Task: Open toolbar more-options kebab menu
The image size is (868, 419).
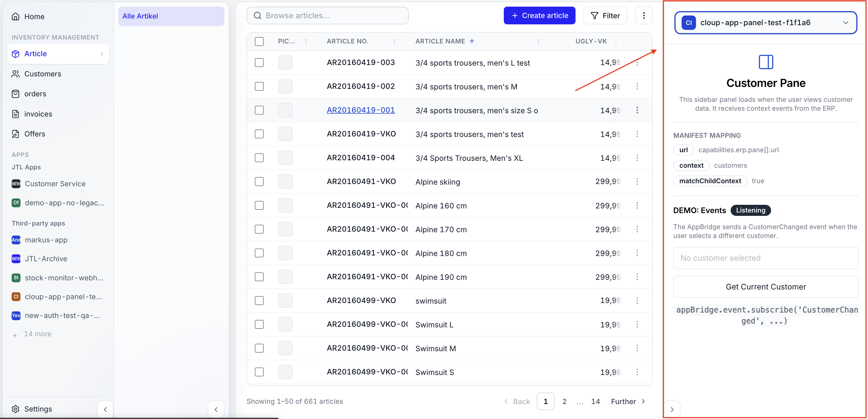Action: (x=644, y=15)
